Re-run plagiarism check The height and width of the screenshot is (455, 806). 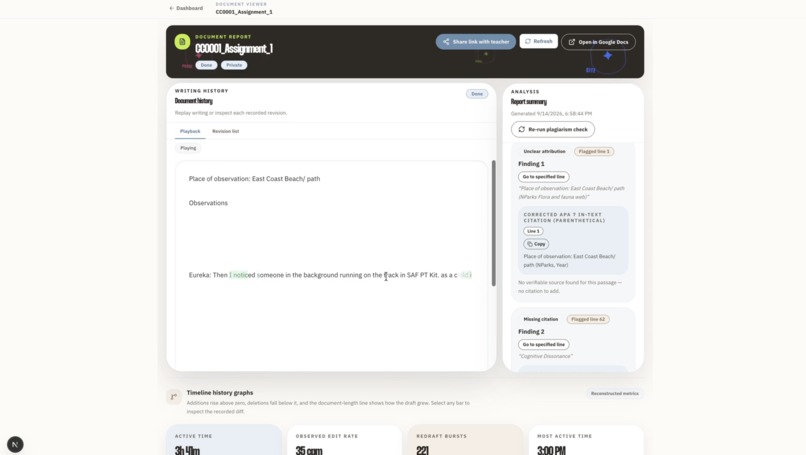(x=553, y=130)
